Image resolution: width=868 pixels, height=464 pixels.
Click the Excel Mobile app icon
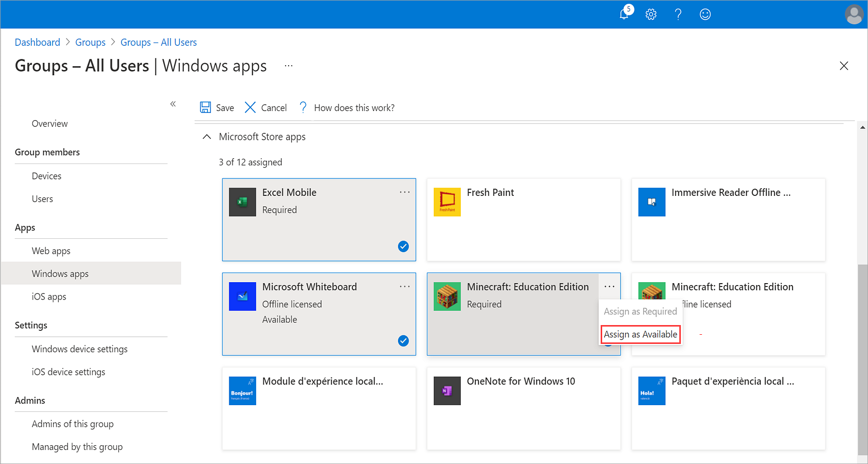(x=242, y=202)
